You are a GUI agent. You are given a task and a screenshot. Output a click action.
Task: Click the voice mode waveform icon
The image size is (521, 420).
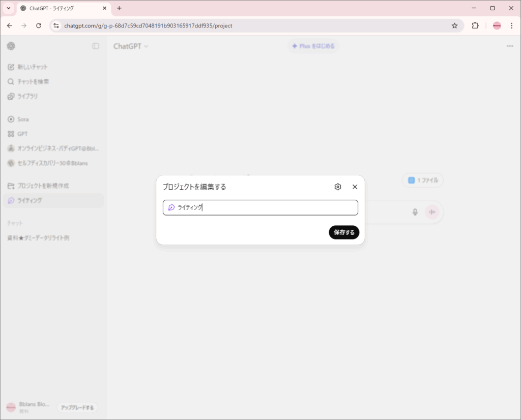[x=432, y=212]
